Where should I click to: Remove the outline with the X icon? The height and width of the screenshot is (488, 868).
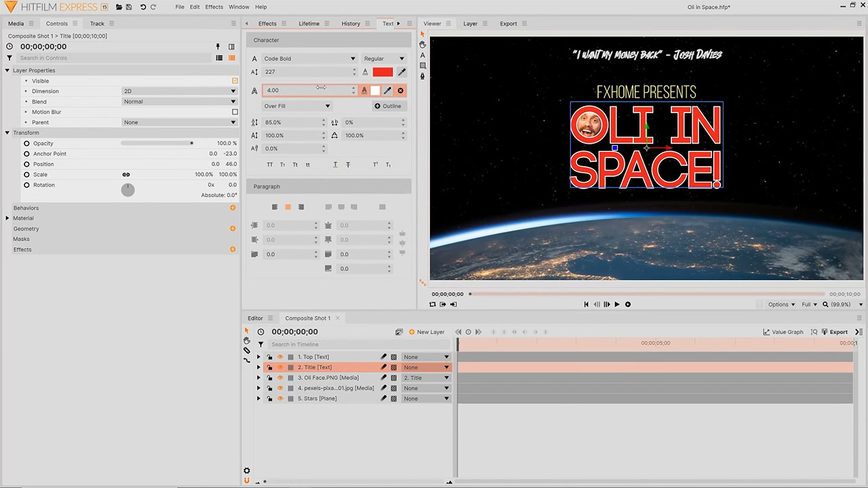(400, 90)
